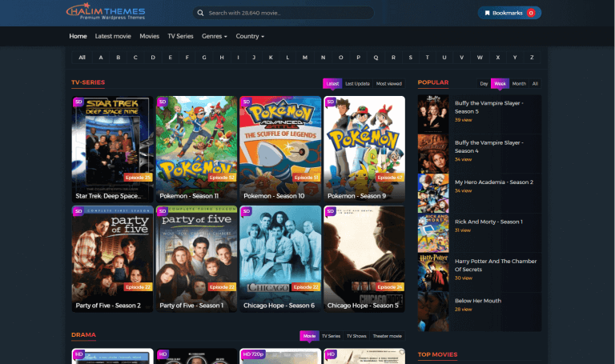Click the DRAMA section heading
The width and height of the screenshot is (615, 364).
coord(83,334)
